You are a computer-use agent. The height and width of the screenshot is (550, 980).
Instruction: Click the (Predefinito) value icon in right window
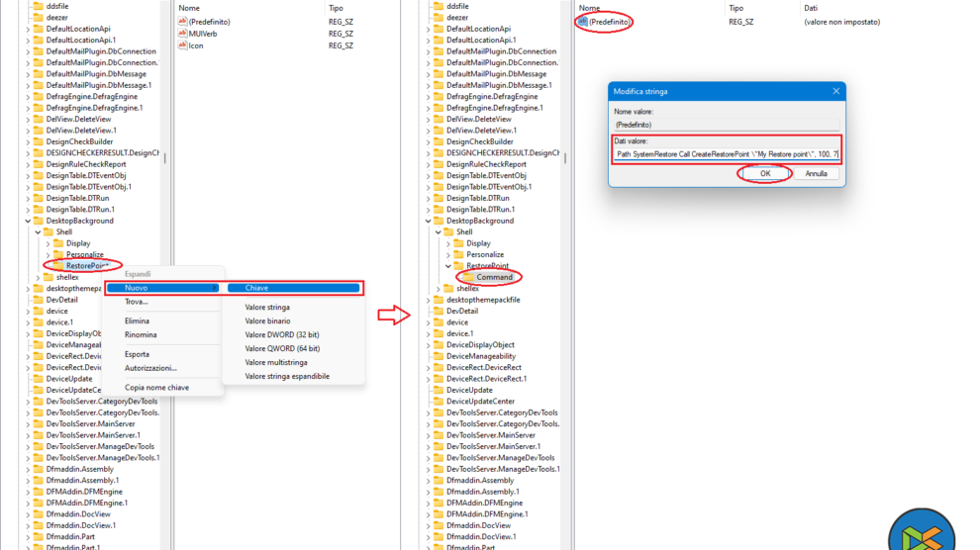point(582,21)
